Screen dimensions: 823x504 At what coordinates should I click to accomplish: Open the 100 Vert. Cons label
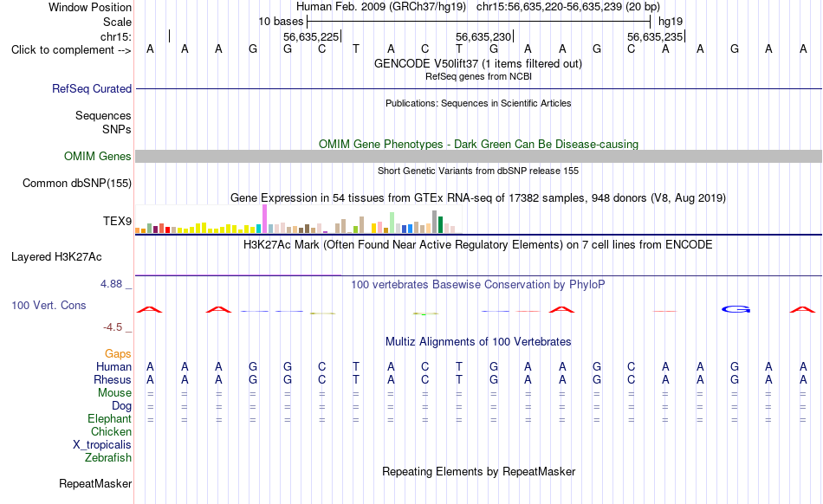(x=49, y=305)
